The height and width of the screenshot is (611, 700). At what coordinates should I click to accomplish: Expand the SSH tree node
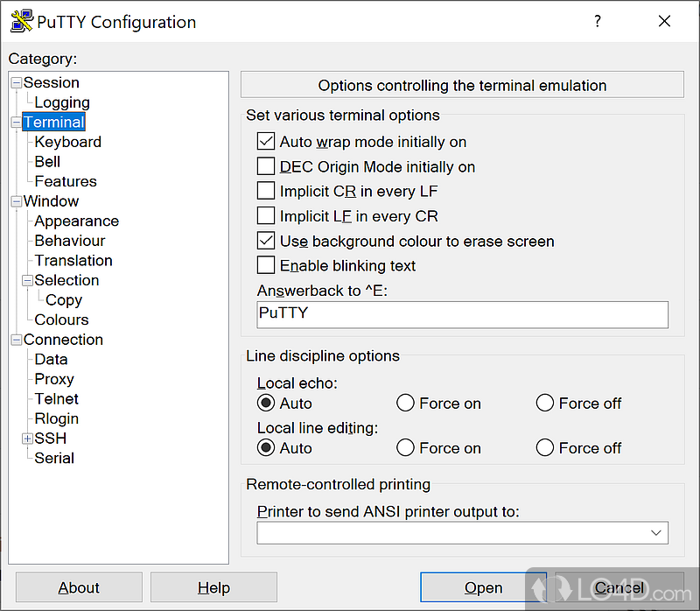coord(27,439)
